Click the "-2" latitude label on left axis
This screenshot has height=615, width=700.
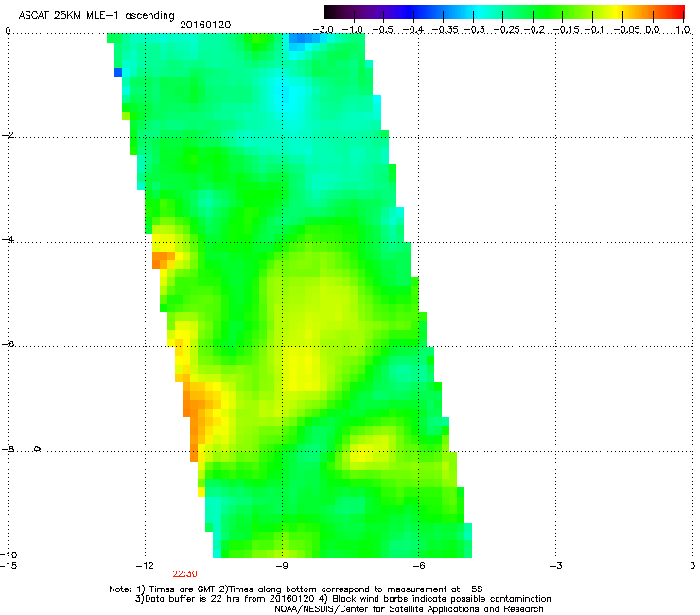click(x=8, y=135)
